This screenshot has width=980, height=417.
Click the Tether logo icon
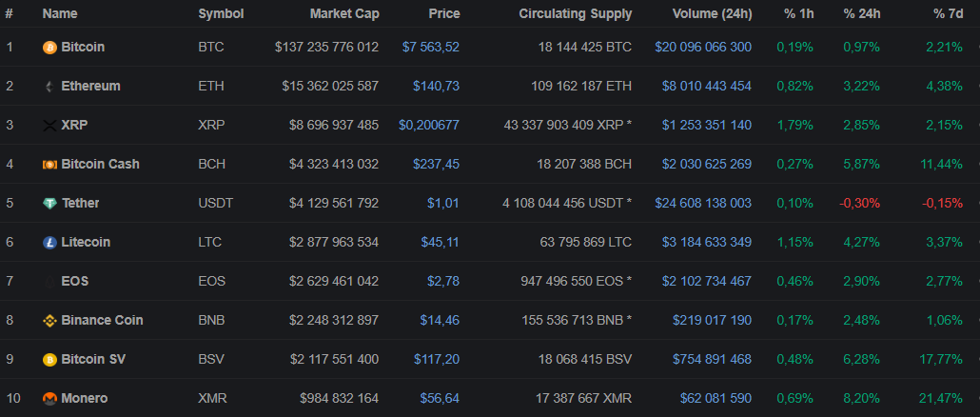pos(49,203)
